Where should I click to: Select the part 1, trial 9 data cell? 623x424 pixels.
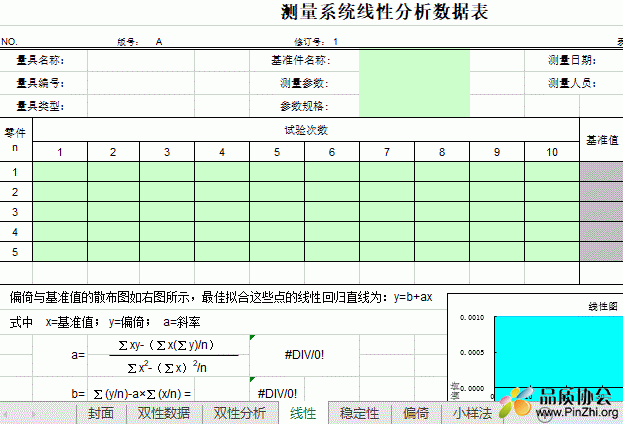[x=497, y=172]
